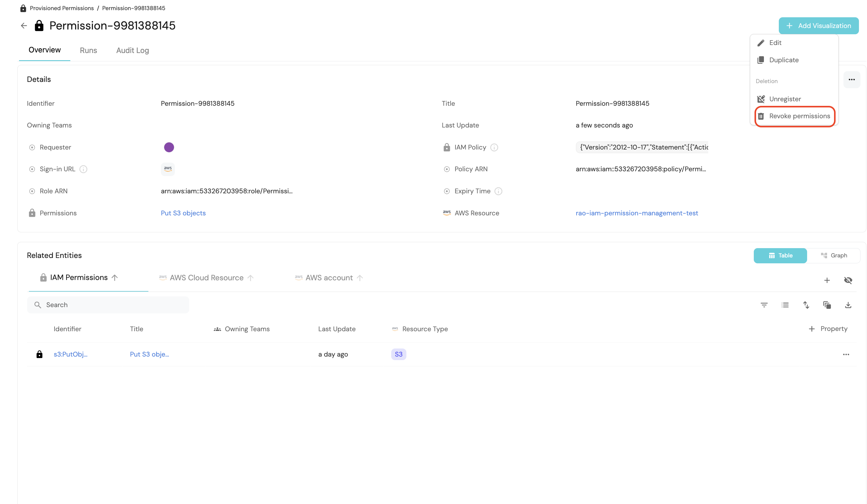Click the plus icon to add a related tab

pos(827,280)
